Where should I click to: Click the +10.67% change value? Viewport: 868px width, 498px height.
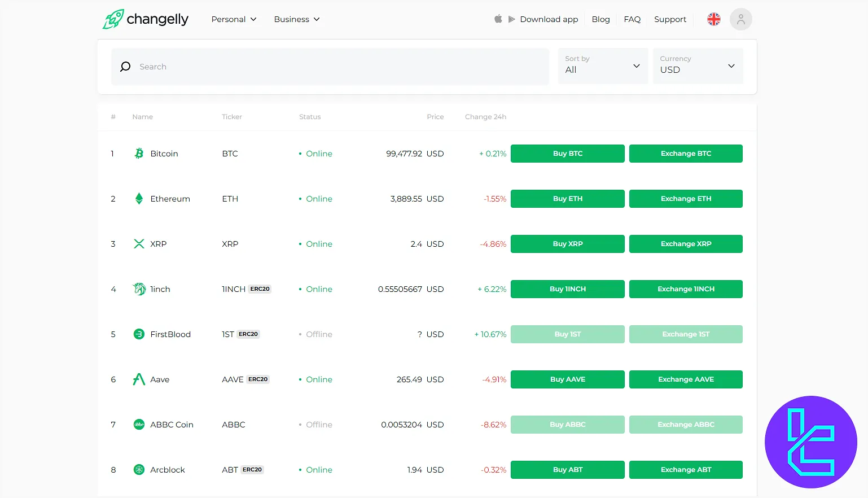[x=490, y=334]
